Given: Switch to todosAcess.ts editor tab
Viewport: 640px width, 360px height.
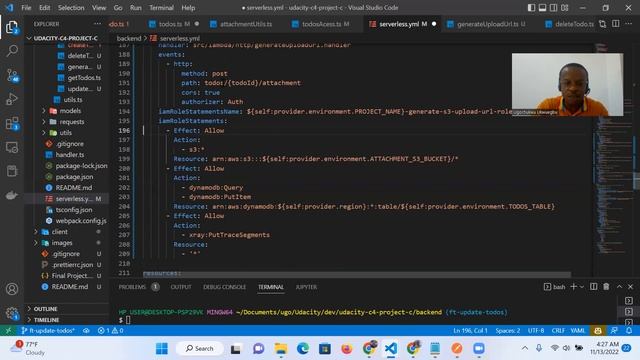Looking at the screenshot, I should pos(321,24).
